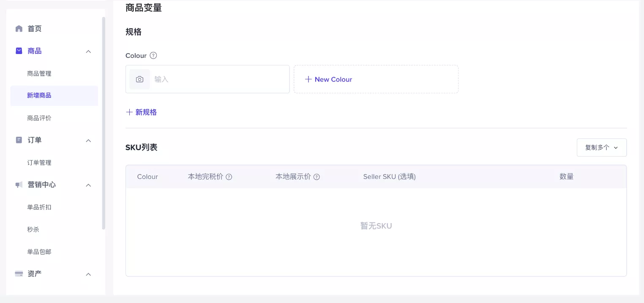Click the SKU列表 heading
The width and height of the screenshot is (644, 303).
click(x=142, y=147)
